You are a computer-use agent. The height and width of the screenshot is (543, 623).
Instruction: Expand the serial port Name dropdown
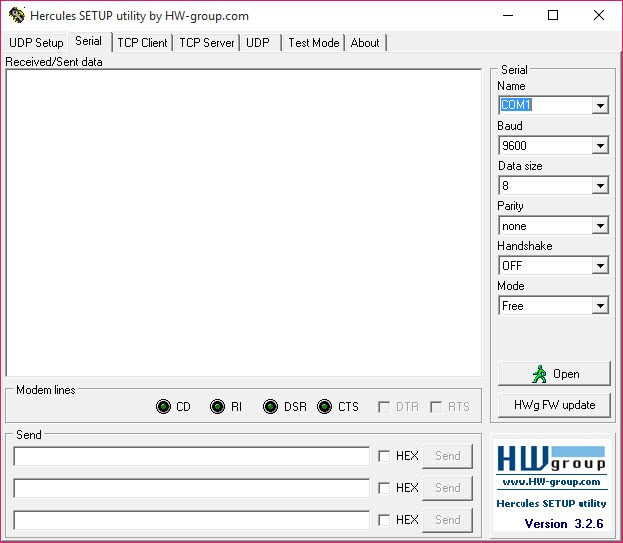tap(600, 105)
